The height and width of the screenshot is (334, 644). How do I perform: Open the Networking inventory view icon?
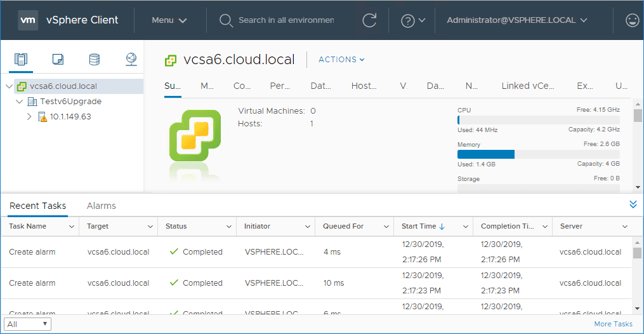pyautogui.click(x=131, y=60)
